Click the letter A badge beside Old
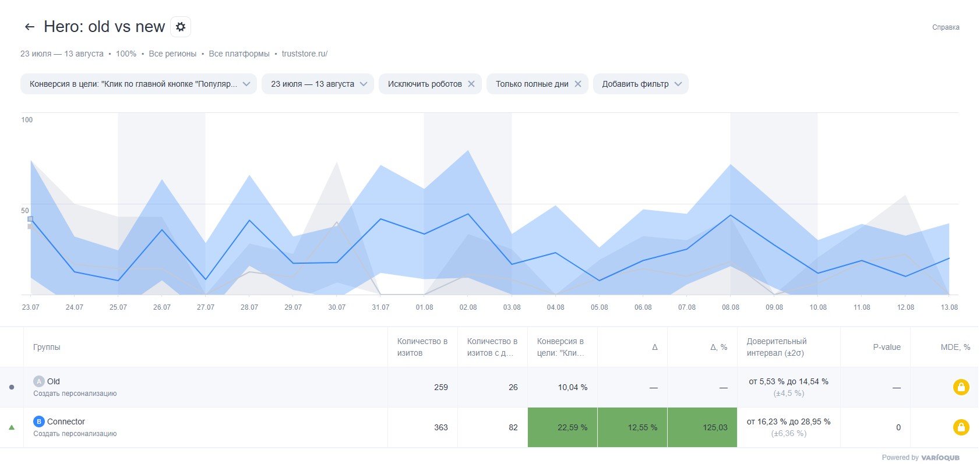 pos(39,381)
